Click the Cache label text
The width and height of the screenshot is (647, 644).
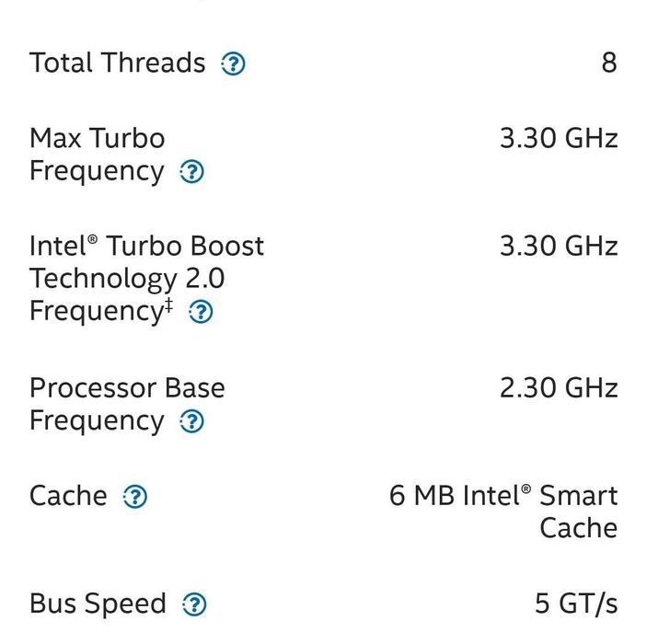pos(68,497)
